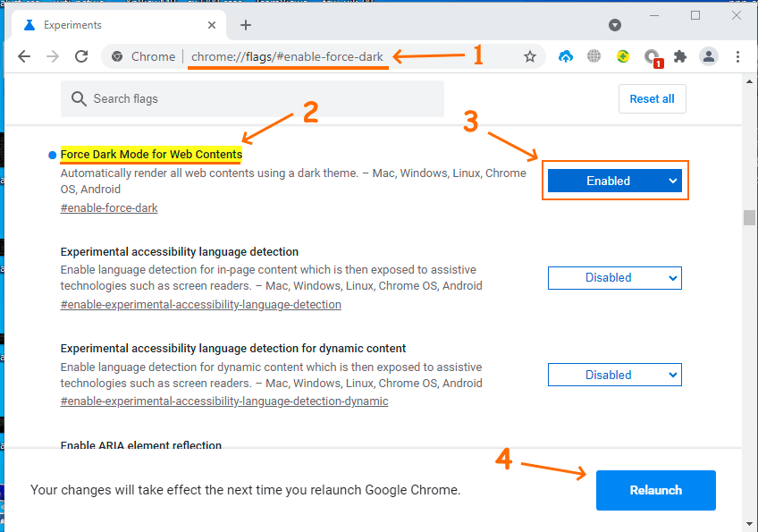Open the tab search down-arrow button
This screenshot has height=532, width=758.
click(x=615, y=25)
